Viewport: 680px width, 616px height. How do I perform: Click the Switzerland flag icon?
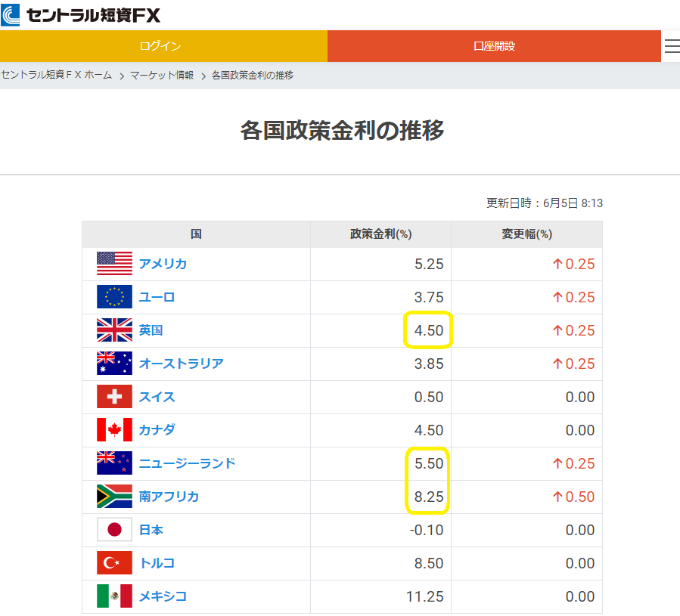coord(114,397)
